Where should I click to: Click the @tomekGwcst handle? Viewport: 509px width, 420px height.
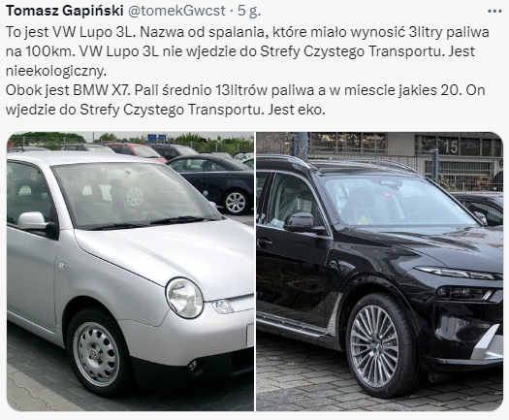pos(176,11)
